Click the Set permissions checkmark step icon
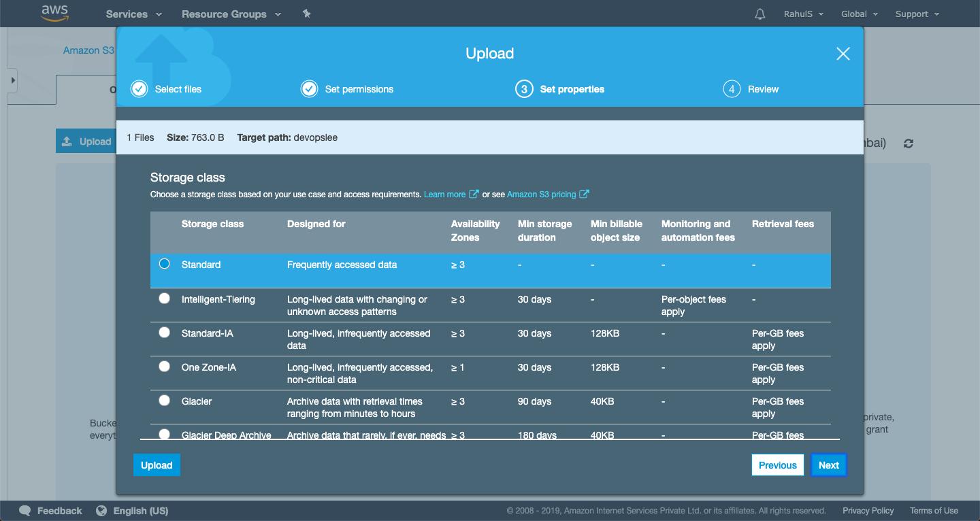Screen dimensions: 980x521 310,89
